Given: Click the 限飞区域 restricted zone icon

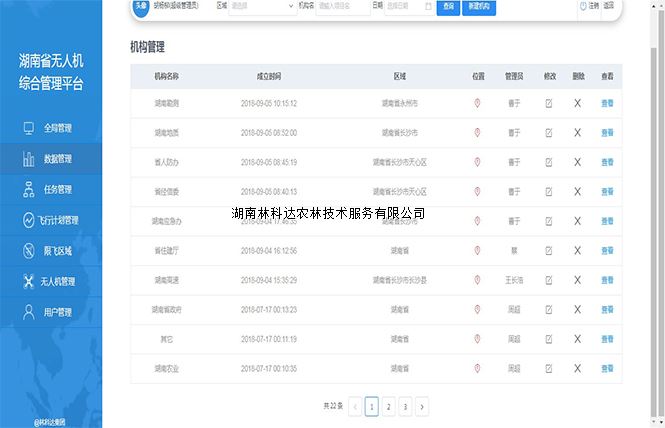Looking at the screenshot, I should (29, 251).
